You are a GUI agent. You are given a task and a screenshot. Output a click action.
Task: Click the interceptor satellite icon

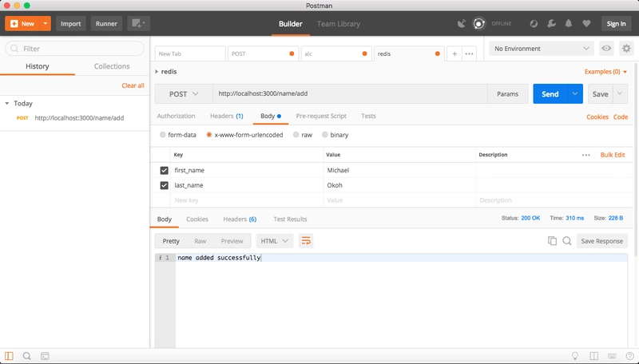click(461, 24)
